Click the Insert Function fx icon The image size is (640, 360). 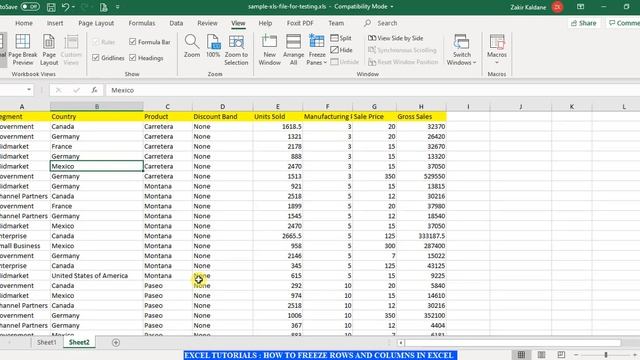pos(94,90)
